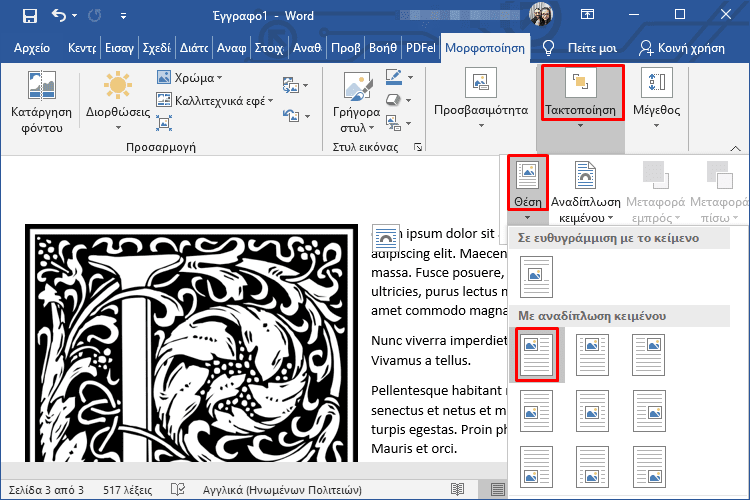Choose middle center position with text wrapping
This screenshot has width=750, height=500.
pyautogui.click(x=592, y=411)
